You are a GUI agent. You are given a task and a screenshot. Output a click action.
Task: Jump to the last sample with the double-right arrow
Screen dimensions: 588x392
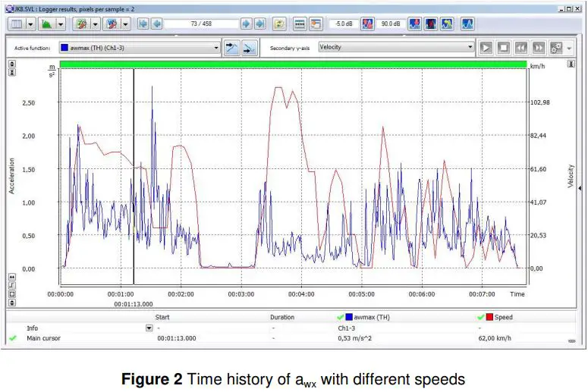click(x=260, y=24)
